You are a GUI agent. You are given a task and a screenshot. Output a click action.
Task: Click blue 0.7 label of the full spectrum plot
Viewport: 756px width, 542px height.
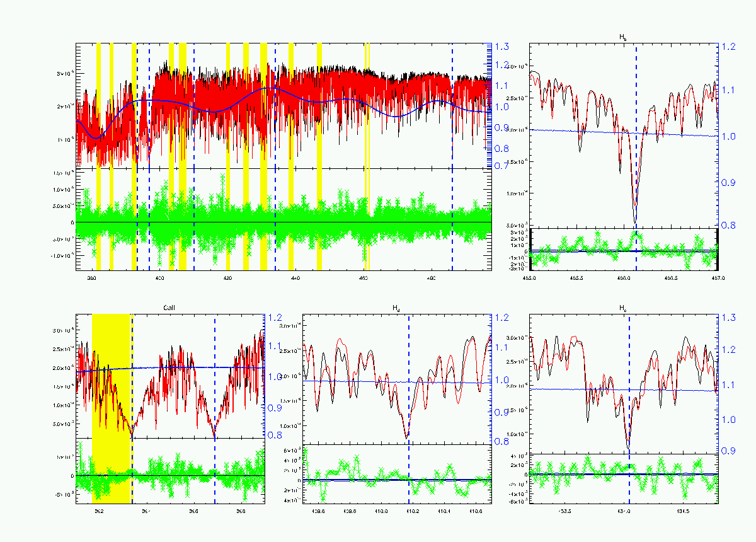[x=502, y=166]
